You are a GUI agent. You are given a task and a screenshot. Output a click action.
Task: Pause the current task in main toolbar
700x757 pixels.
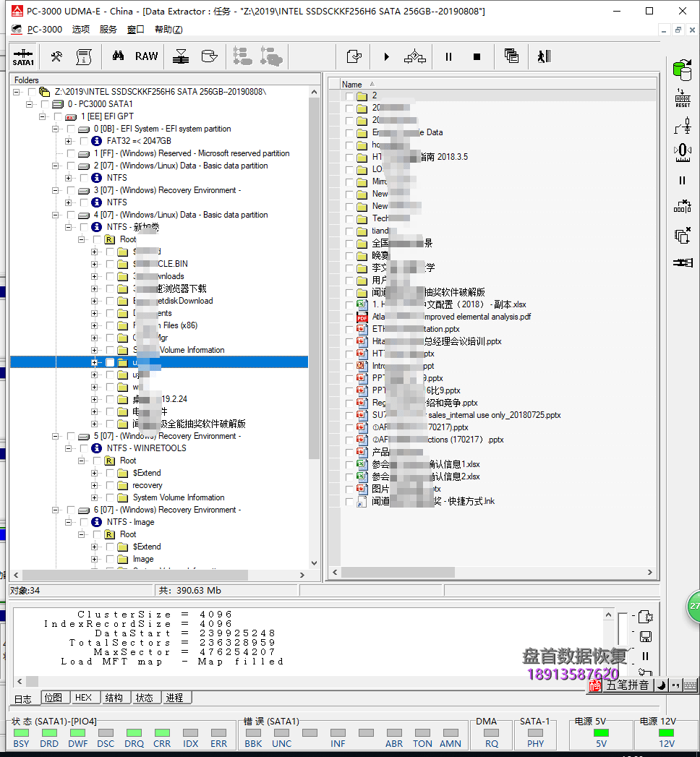448,57
